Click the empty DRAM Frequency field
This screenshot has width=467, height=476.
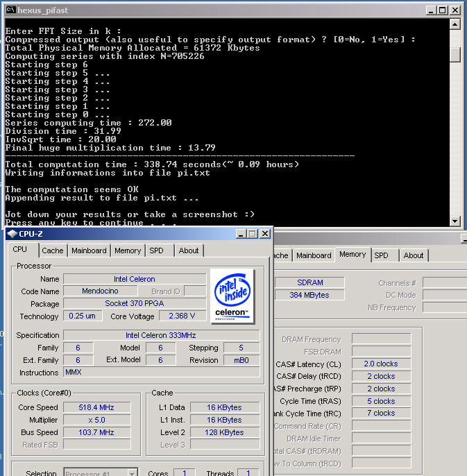point(382,339)
